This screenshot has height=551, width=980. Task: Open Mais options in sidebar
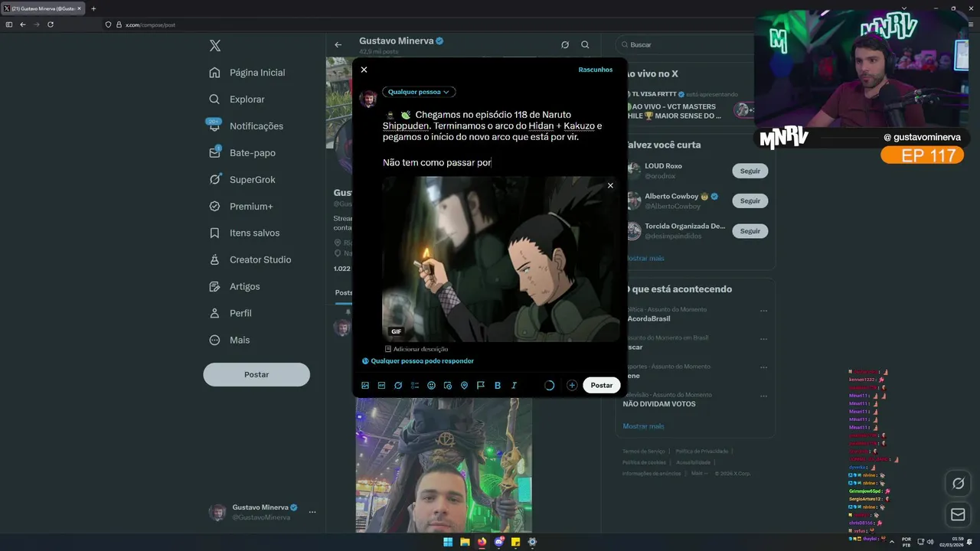pos(229,341)
